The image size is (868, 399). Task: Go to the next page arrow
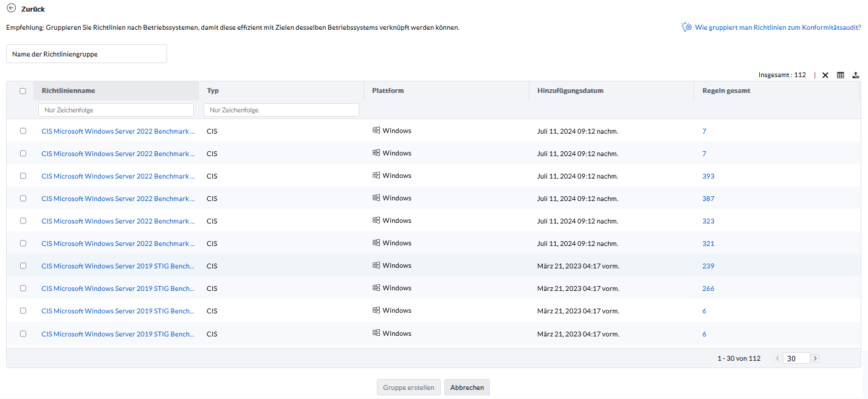(815, 358)
